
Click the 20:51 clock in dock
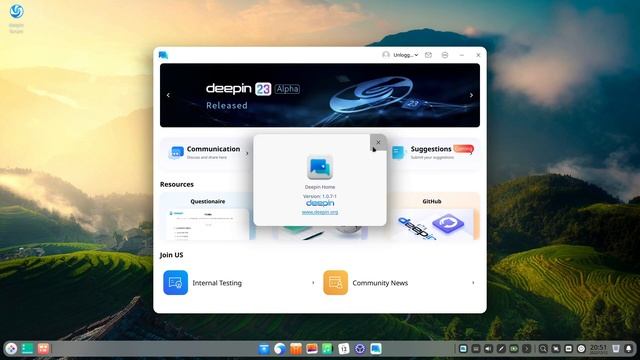click(598, 348)
